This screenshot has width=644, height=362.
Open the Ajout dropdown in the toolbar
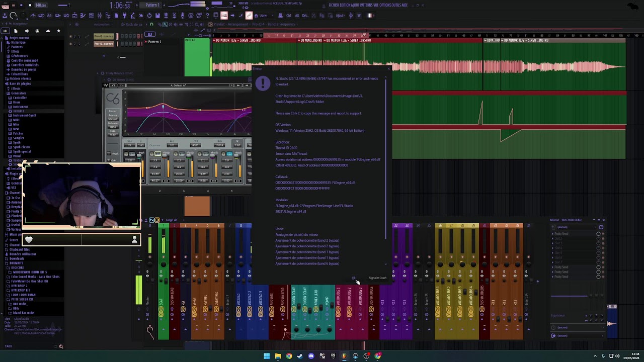click(x=341, y=15)
